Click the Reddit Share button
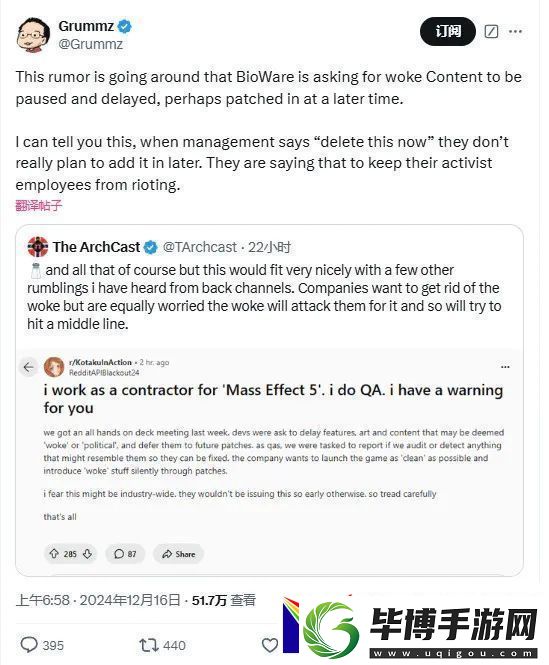This screenshot has height=665, width=549. pos(179,554)
